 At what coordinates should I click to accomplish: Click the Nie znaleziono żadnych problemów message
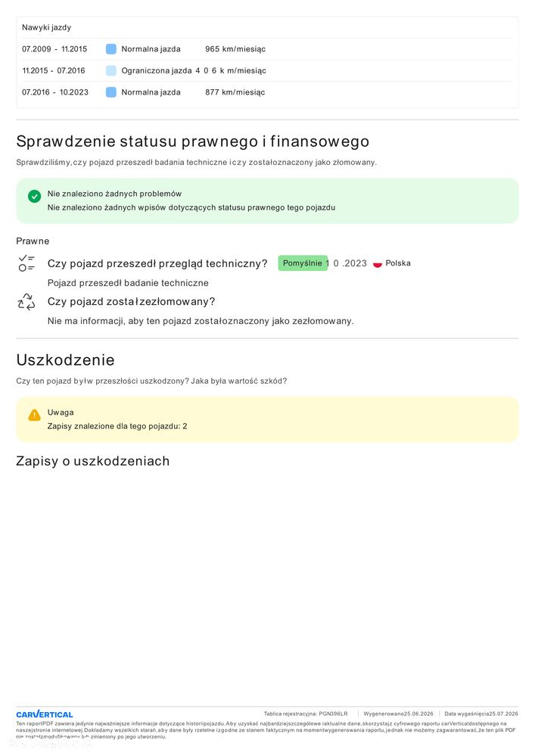click(x=115, y=194)
